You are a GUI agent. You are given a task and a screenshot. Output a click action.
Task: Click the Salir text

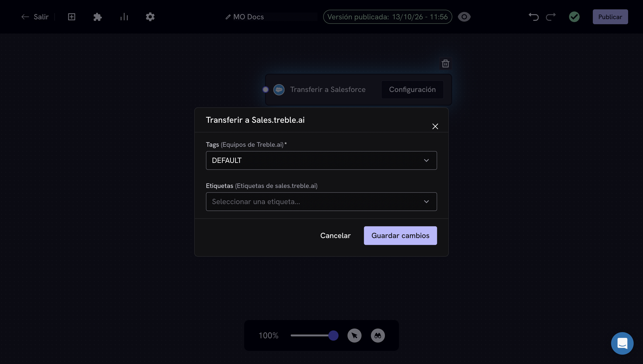click(41, 17)
